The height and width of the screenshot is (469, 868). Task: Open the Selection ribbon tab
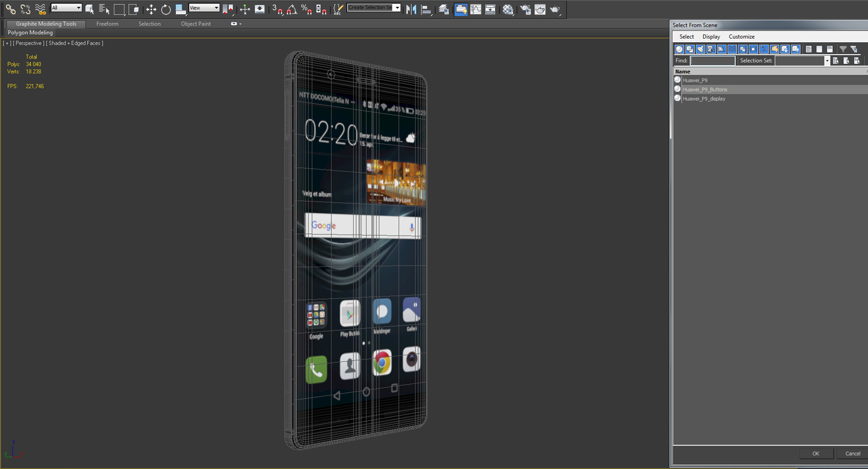click(x=150, y=24)
